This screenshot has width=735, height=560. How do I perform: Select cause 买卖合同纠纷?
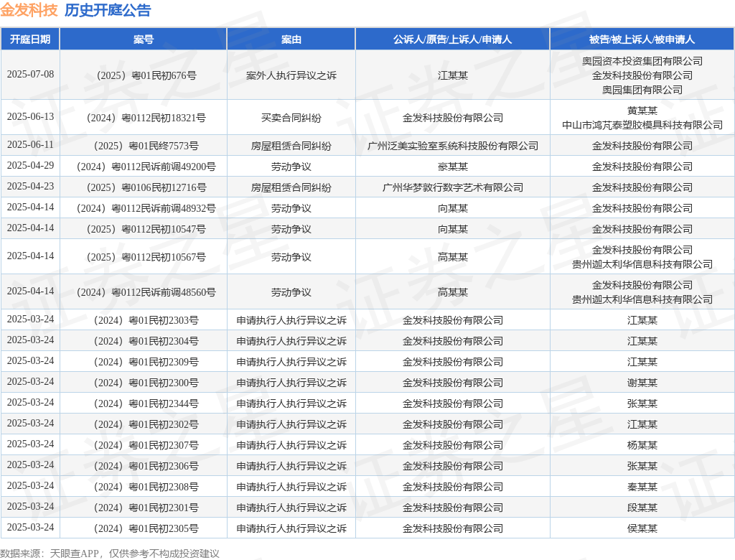[x=291, y=118]
